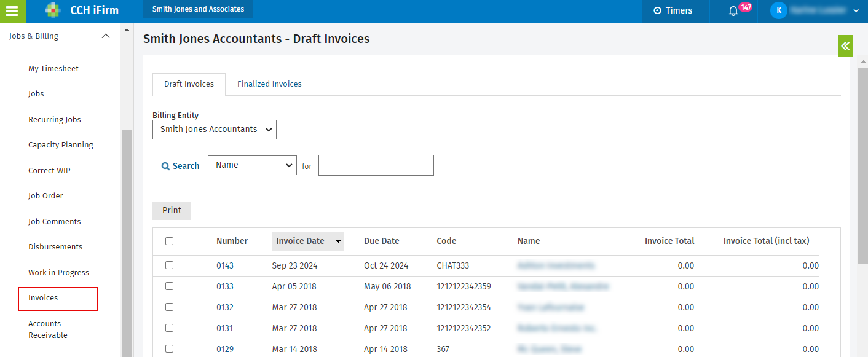Click the CCH iFirm logo icon
This screenshot has height=357, width=868.
point(53,10)
